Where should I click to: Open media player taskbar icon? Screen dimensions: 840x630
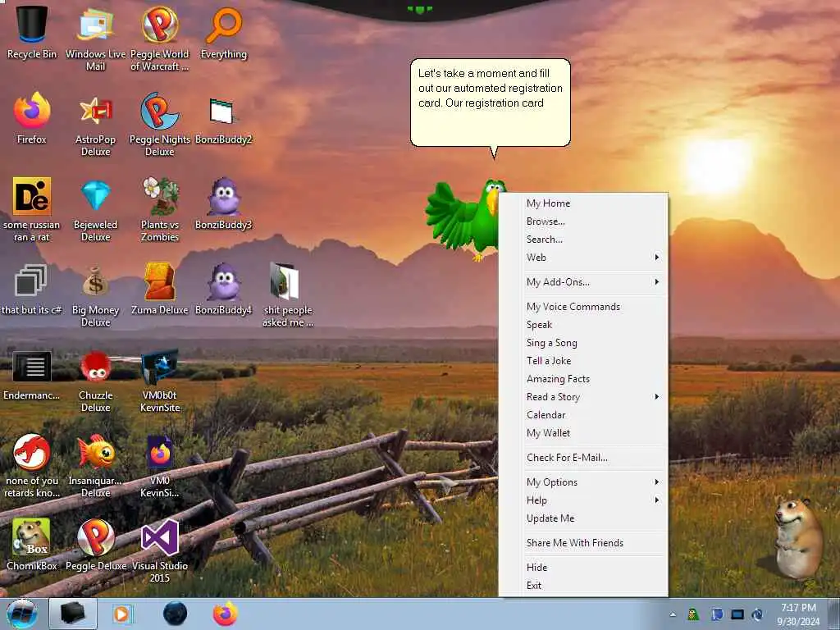coord(123,614)
